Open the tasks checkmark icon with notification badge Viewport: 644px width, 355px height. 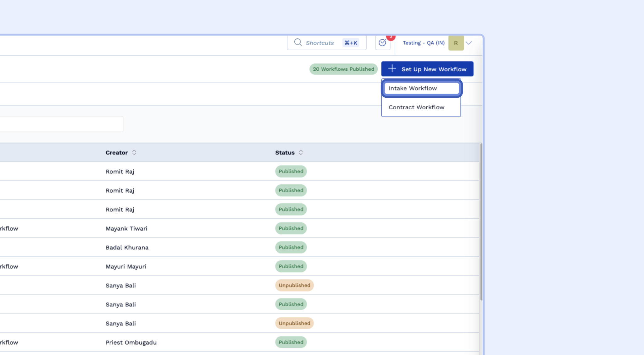[382, 43]
